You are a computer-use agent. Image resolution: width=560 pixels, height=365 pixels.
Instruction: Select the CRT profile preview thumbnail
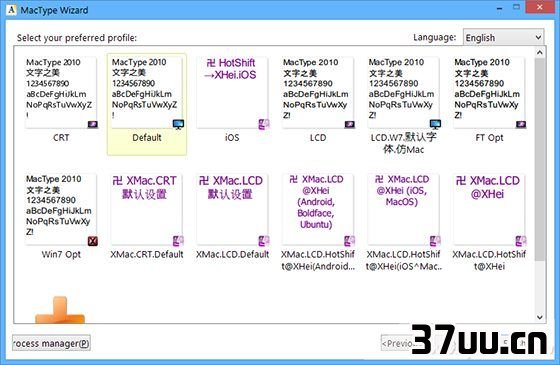click(x=61, y=92)
